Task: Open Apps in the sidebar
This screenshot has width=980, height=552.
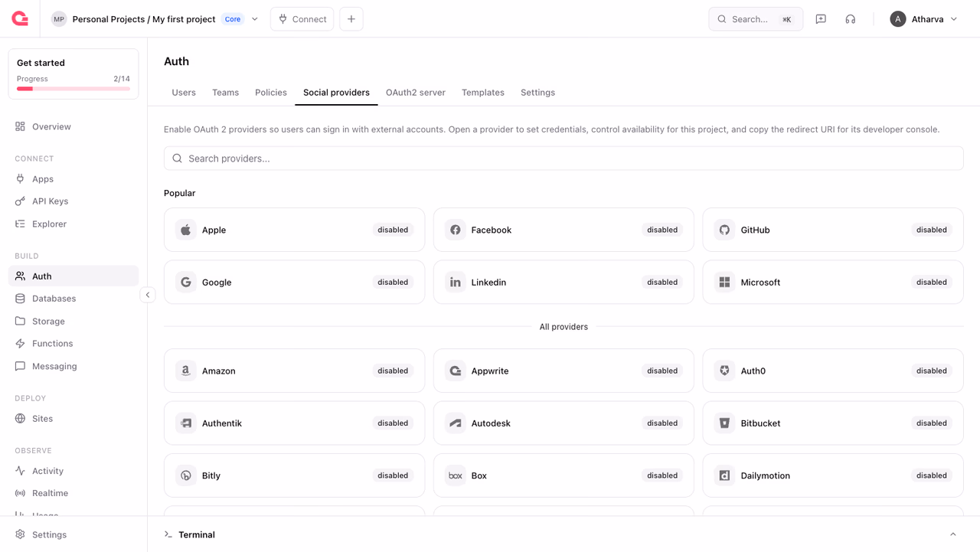Action: (73, 179)
